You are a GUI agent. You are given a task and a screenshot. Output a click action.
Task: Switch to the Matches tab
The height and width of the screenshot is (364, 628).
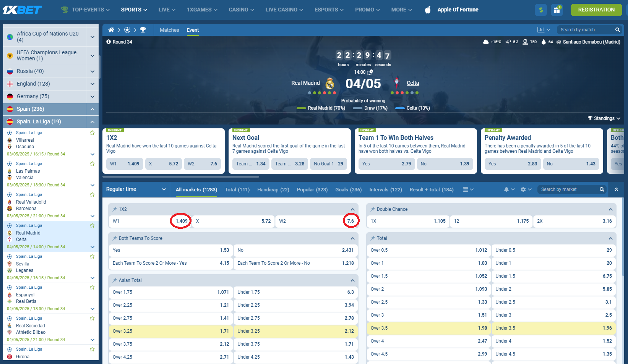[169, 30]
